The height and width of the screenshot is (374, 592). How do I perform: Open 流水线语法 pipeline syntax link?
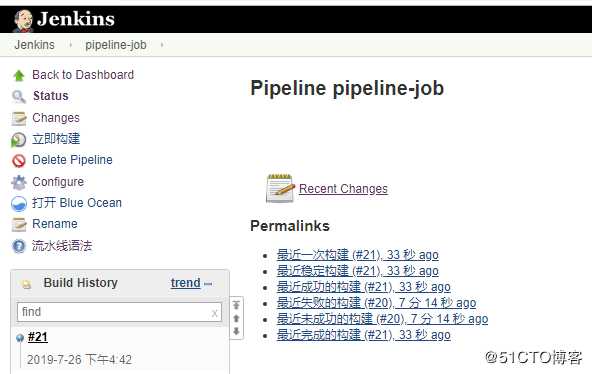tap(62, 246)
